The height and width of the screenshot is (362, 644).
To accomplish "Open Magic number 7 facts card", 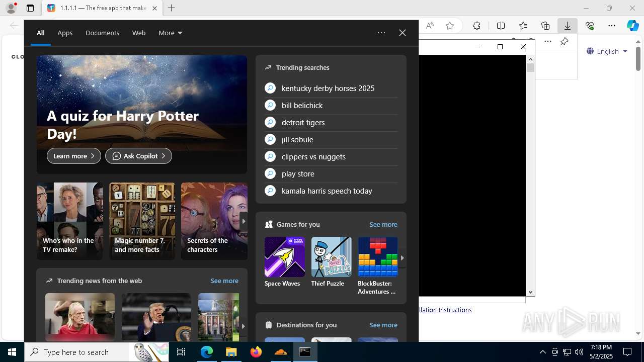I will click(142, 221).
